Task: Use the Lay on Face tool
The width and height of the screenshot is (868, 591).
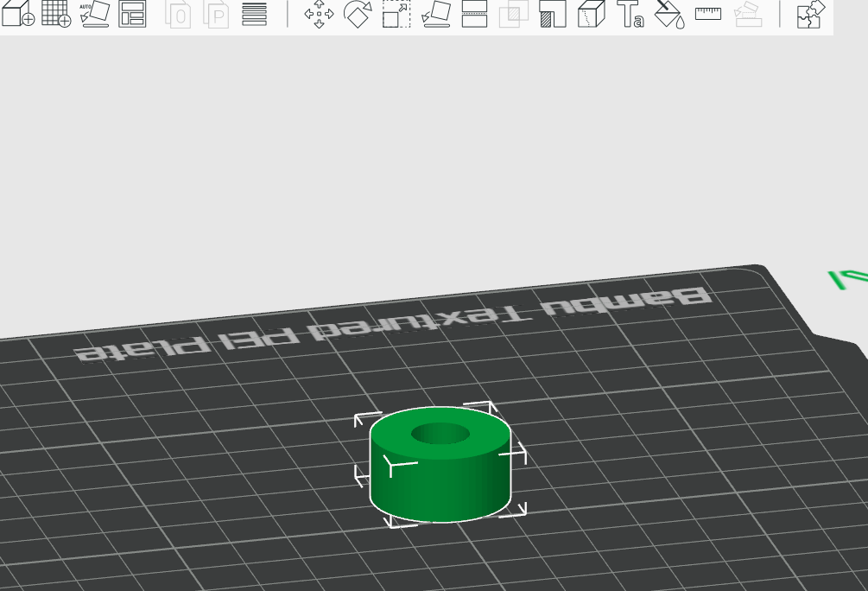Action: (x=435, y=14)
